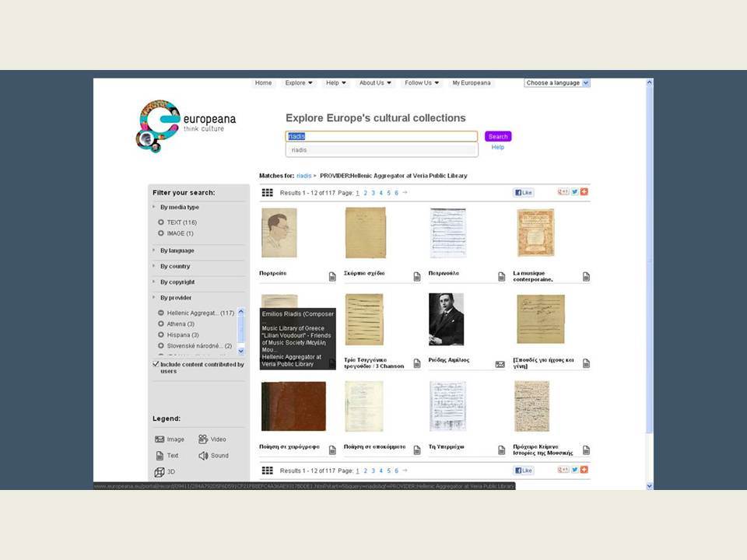
Task: Click the Help link under the Search button
Action: pos(498,147)
